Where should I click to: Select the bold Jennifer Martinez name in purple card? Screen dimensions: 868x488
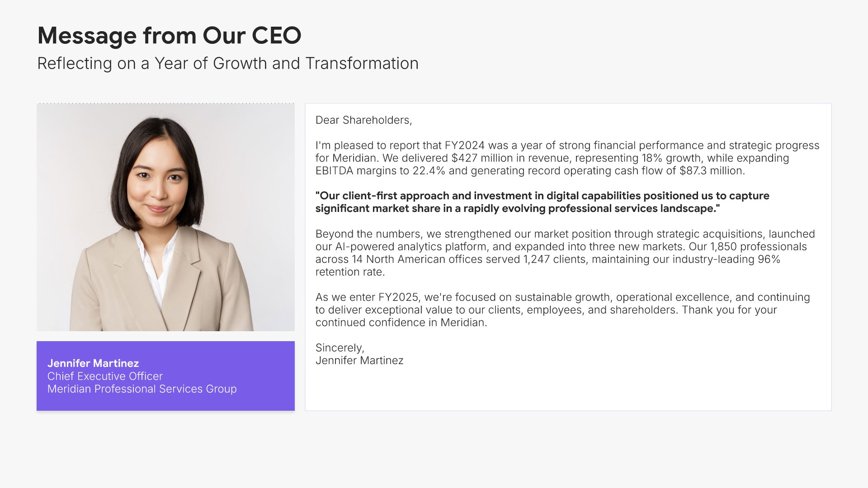[93, 363]
